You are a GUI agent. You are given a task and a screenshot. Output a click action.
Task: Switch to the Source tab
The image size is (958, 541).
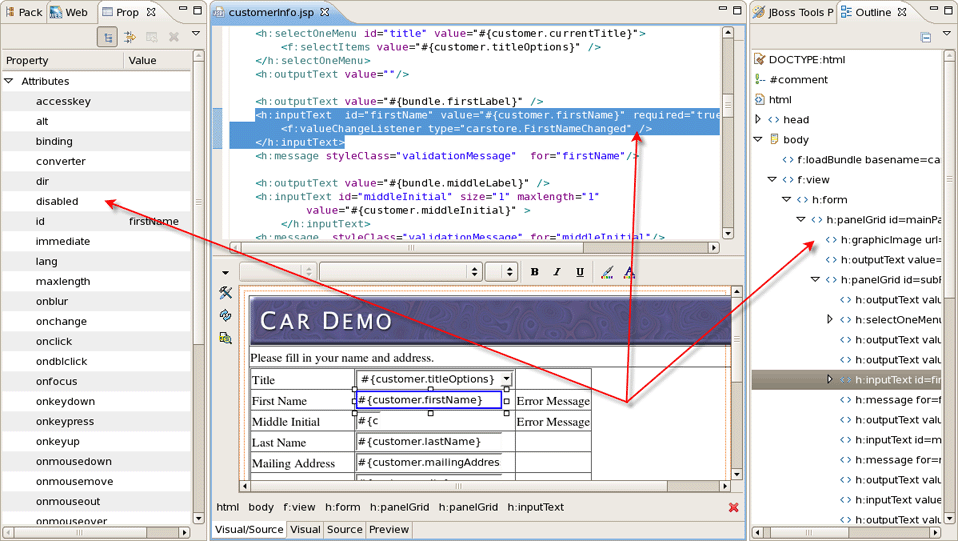tap(344, 530)
